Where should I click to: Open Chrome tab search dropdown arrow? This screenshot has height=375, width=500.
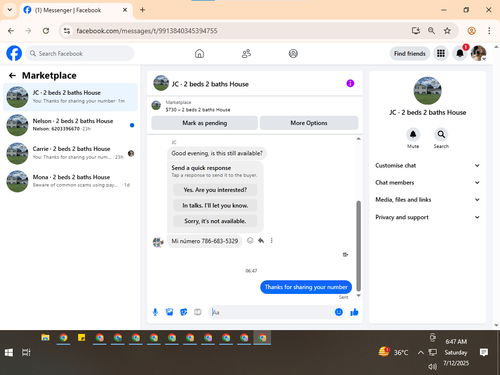[10, 10]
